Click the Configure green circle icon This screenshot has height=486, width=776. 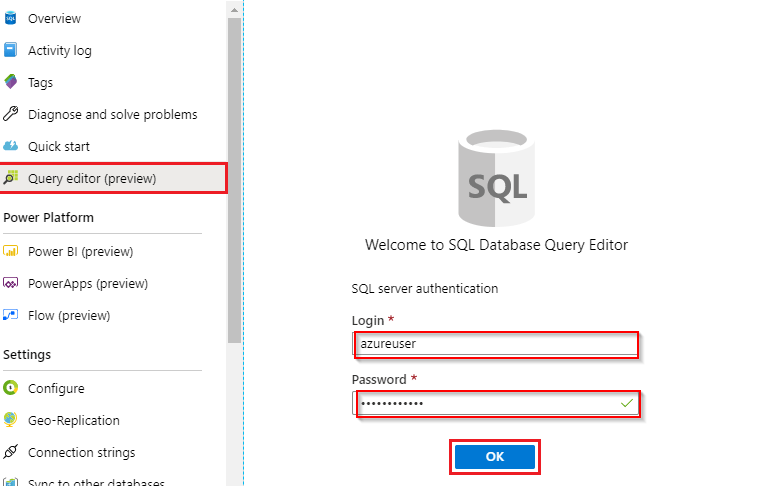10,388
